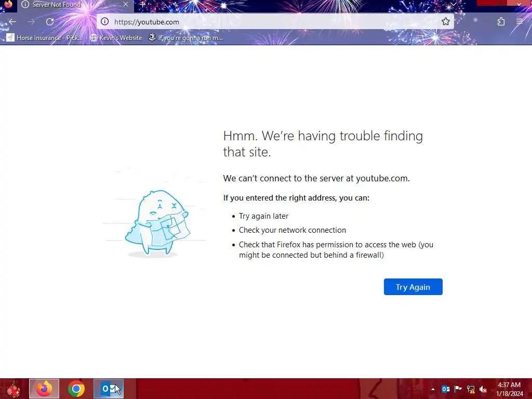Open the Start menu ornament icon
Image resolution: width=532 pixels, height=399 pixels.
point(14,389)
